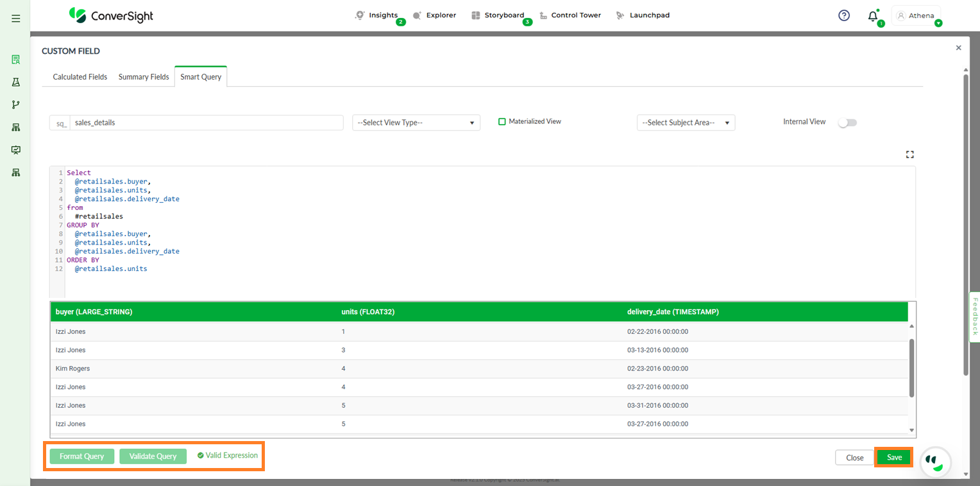
Task: Enable the Materialized View checkbox
Action: click(x=502, y=121)
